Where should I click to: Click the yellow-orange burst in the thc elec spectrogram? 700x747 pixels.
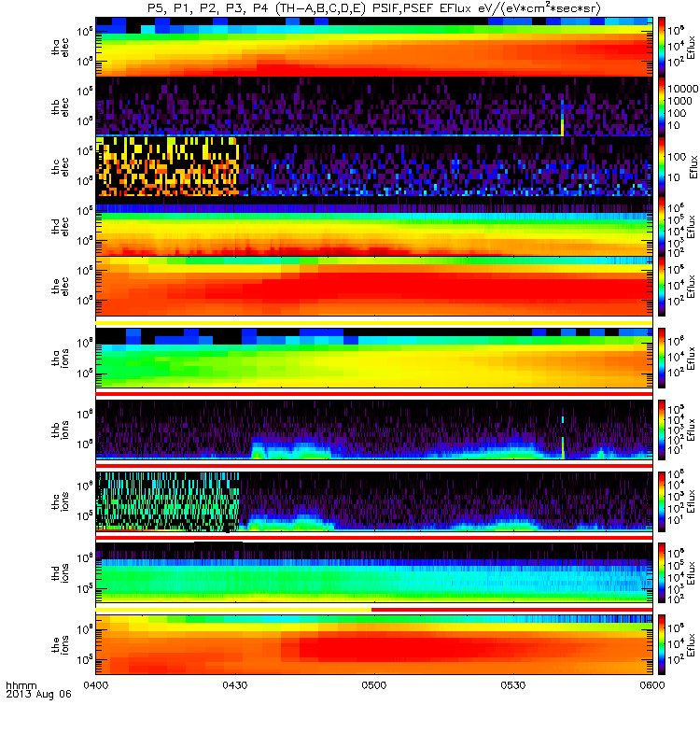(x=167, y=166)
